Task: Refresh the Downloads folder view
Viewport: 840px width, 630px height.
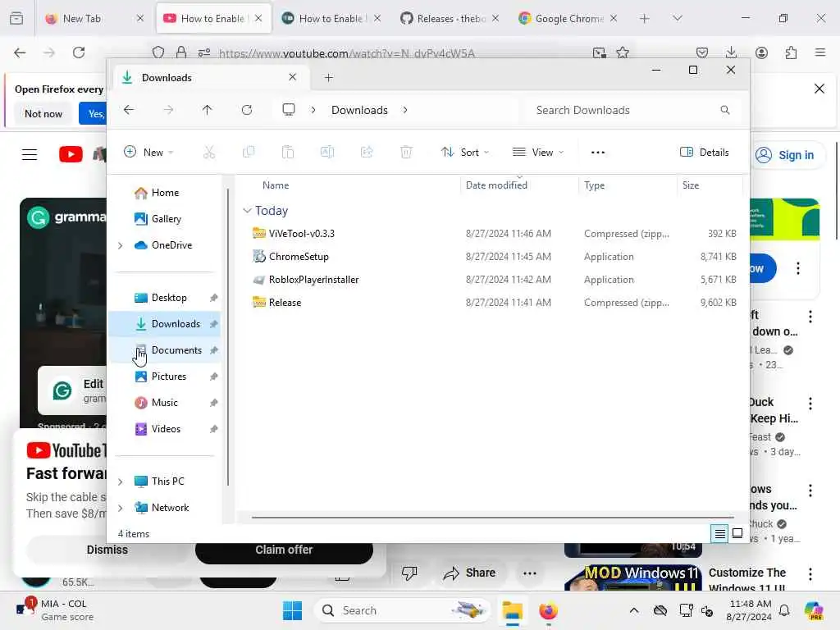Action: (x=247, y=110)
